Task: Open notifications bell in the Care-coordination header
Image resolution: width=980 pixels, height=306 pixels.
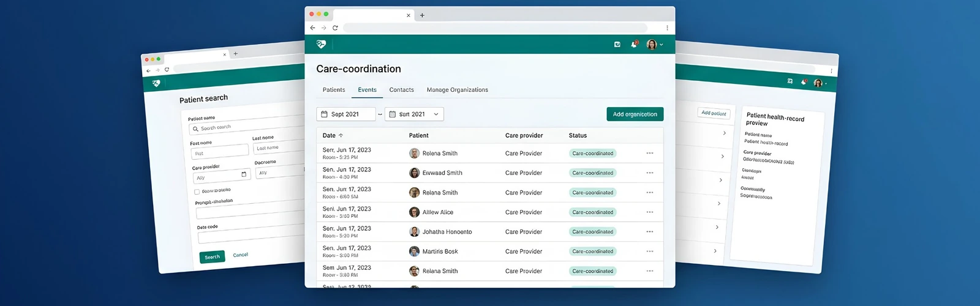Action: (x=634, y=44)
